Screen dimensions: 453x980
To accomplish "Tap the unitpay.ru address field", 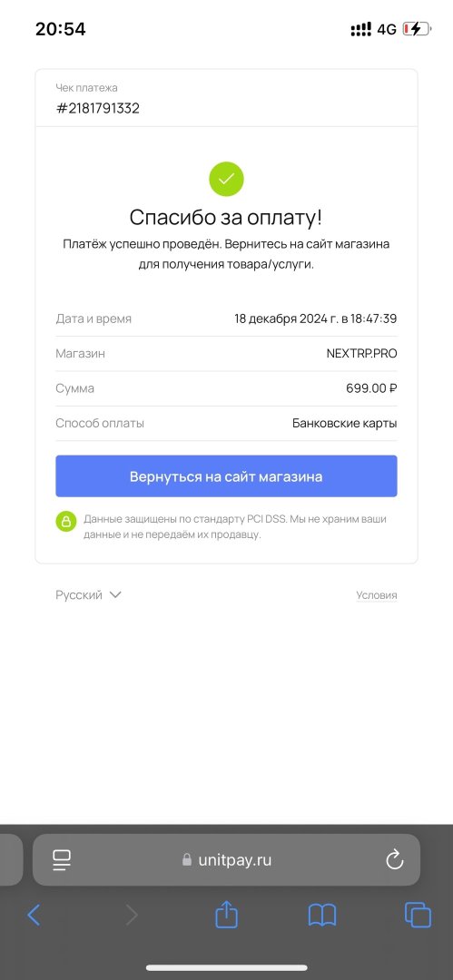I will pos(227,860).
